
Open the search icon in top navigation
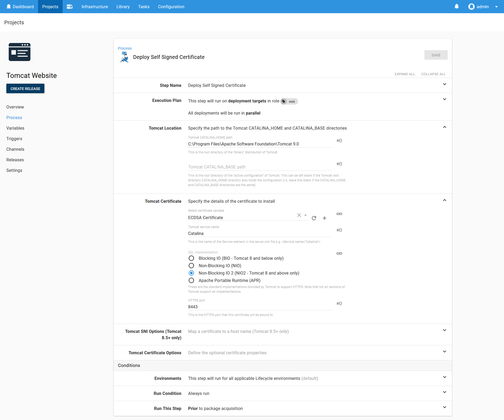click(x=70, y=7)
